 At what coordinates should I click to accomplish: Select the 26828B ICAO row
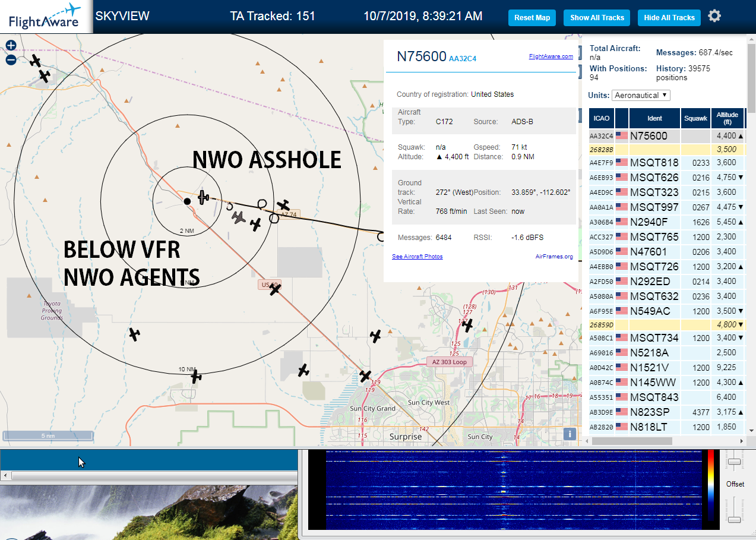(667, 150)
